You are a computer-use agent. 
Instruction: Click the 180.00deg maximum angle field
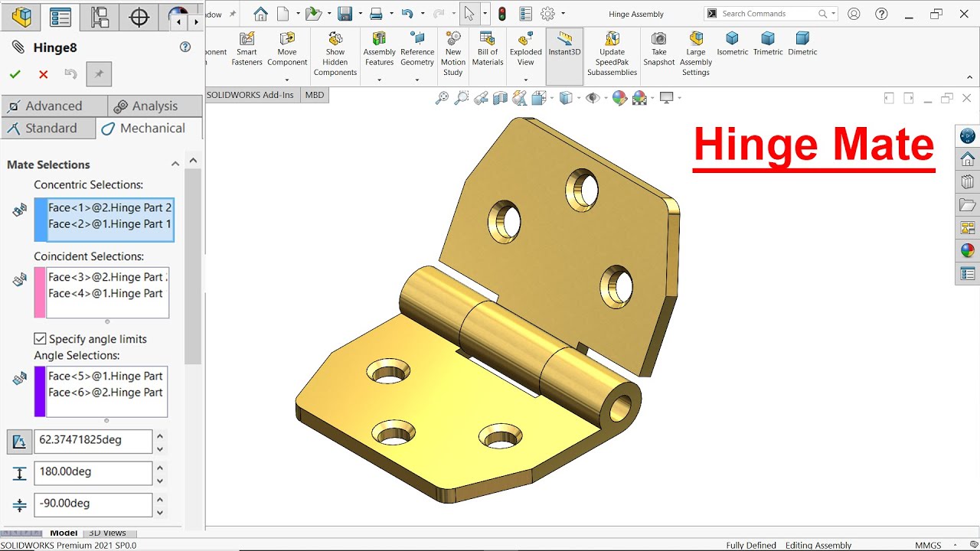[x=93, y=472]
